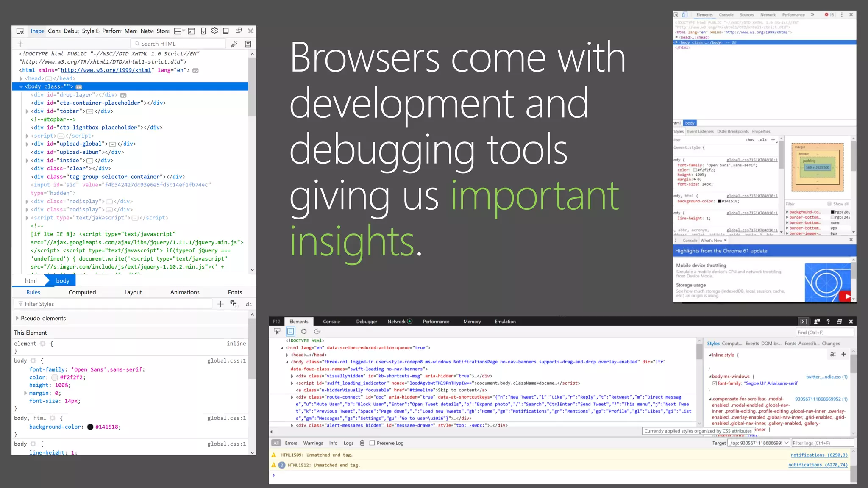The height and width of the screenshot is (488, 868).
Task: Expand margin property in Firefox rules
Action: point(25,393)
